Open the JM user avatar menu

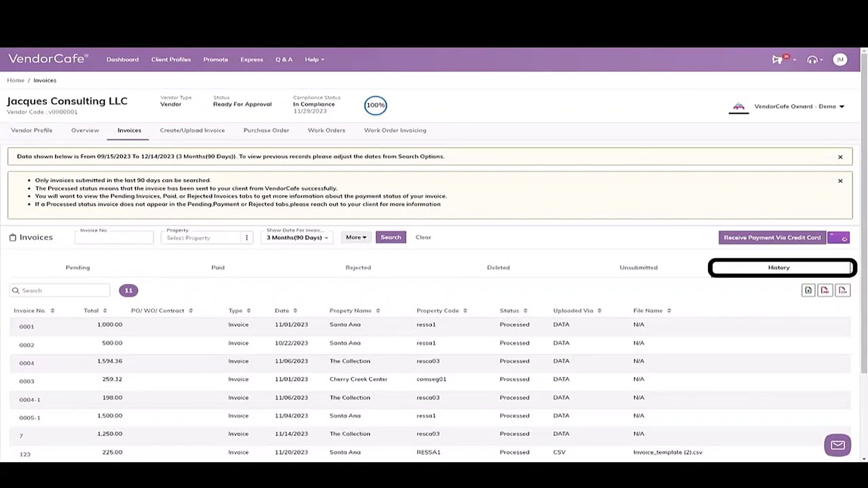point(840,60)
